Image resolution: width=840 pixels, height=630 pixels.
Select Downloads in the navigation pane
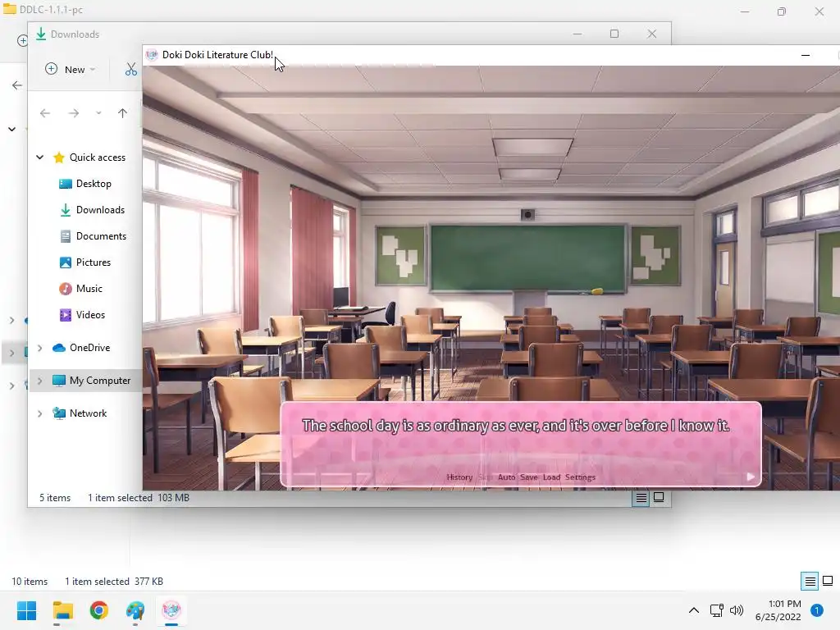tap(92, 209)
